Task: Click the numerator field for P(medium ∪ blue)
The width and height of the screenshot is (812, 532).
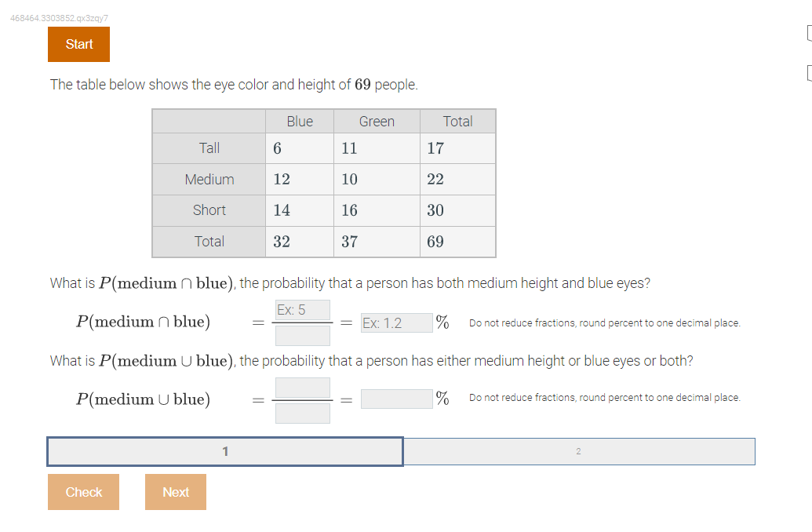Action: tap(302, 386)
